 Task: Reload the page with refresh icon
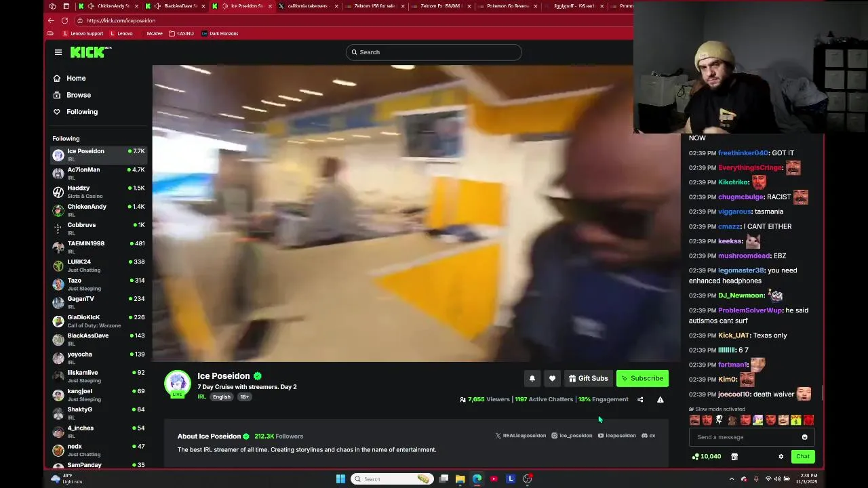[x=64, y=20]
